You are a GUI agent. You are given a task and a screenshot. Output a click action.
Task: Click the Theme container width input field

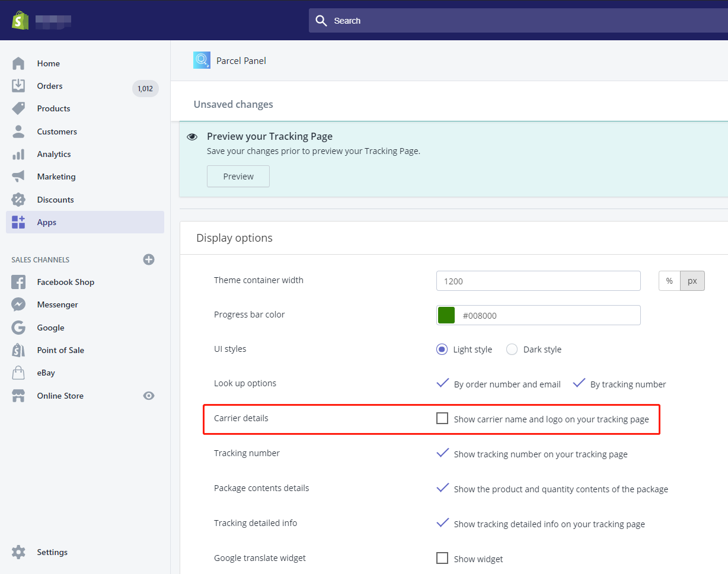(x=538, y=281)
